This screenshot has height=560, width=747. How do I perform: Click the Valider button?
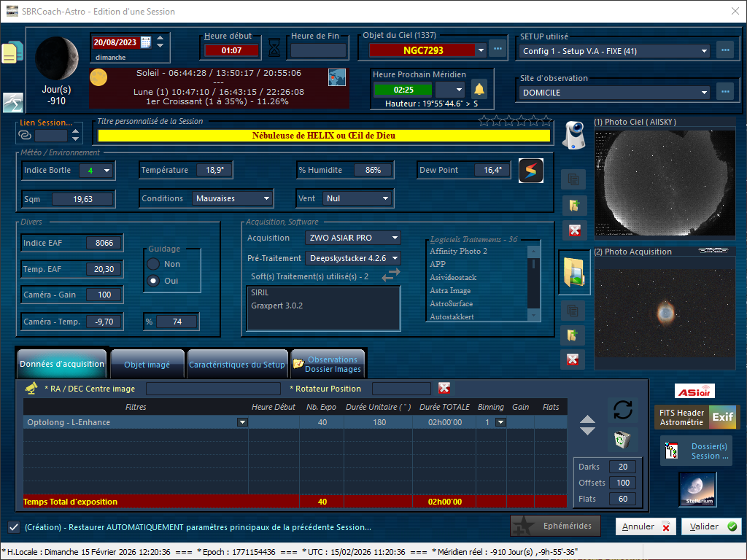click(712, 526)
